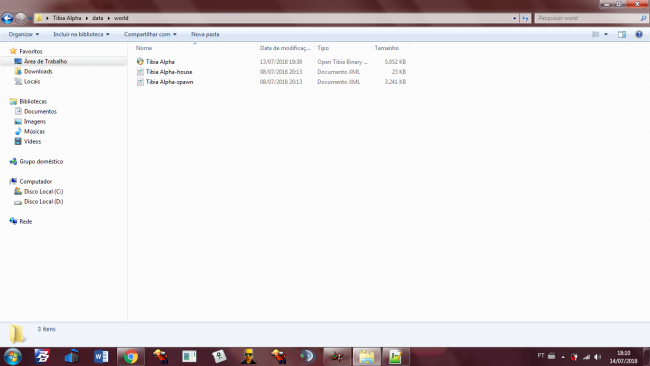Select Área de Trabalho in the sidebar
The image size is (650, 366).
tap(45, 61)
